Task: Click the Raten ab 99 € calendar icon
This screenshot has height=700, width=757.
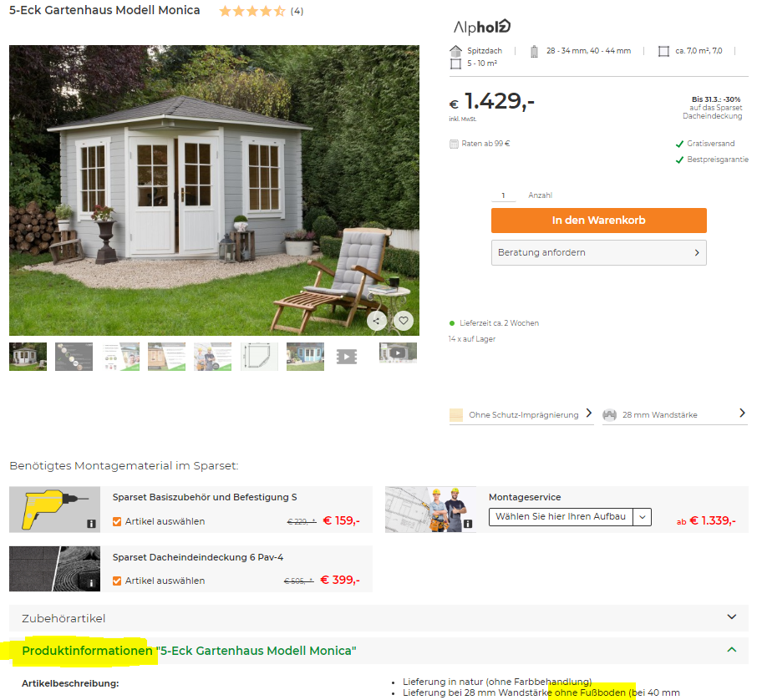Action: coord(454,144)
